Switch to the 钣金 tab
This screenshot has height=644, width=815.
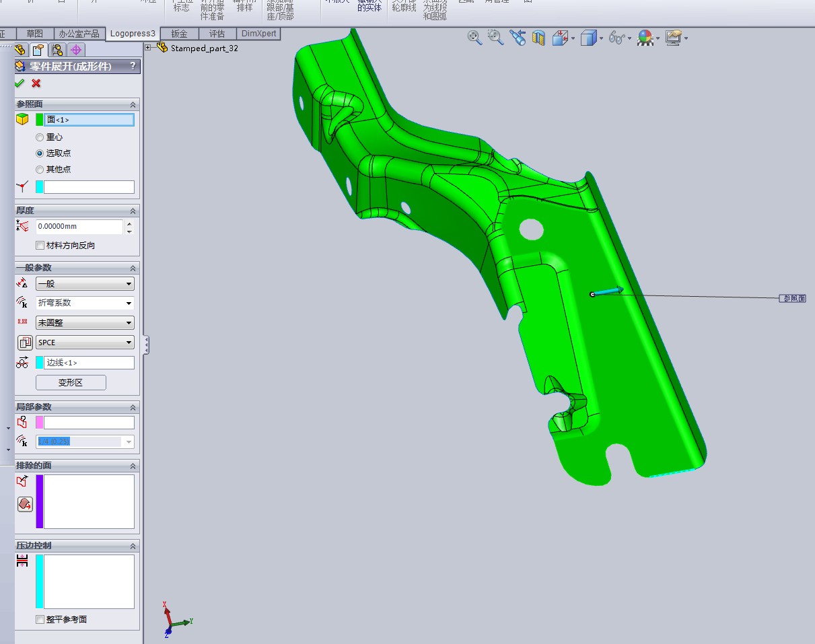(x=179, y=34)
